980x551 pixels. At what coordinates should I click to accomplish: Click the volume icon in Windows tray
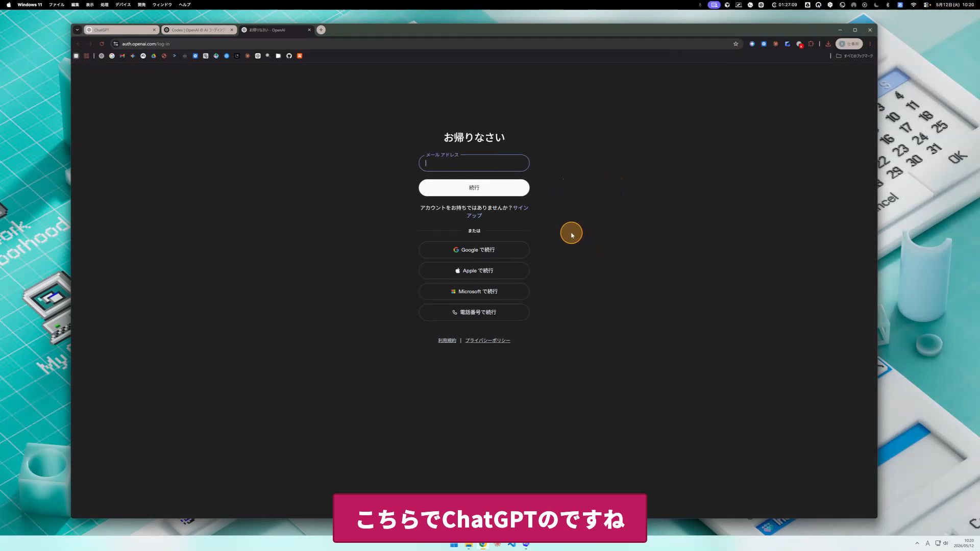point(945,543)
